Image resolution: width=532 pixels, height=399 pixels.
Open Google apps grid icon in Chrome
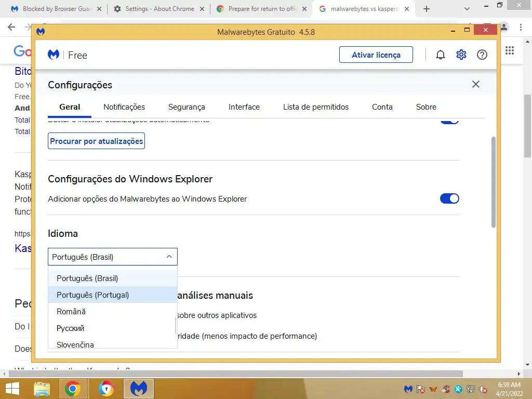pyautogui.click(x=509, y=50)
